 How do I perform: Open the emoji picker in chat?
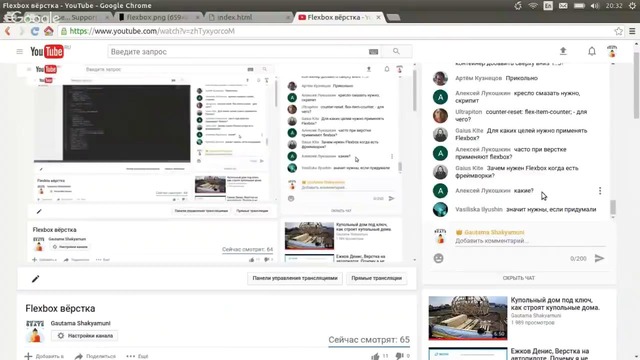pos(438,258)
